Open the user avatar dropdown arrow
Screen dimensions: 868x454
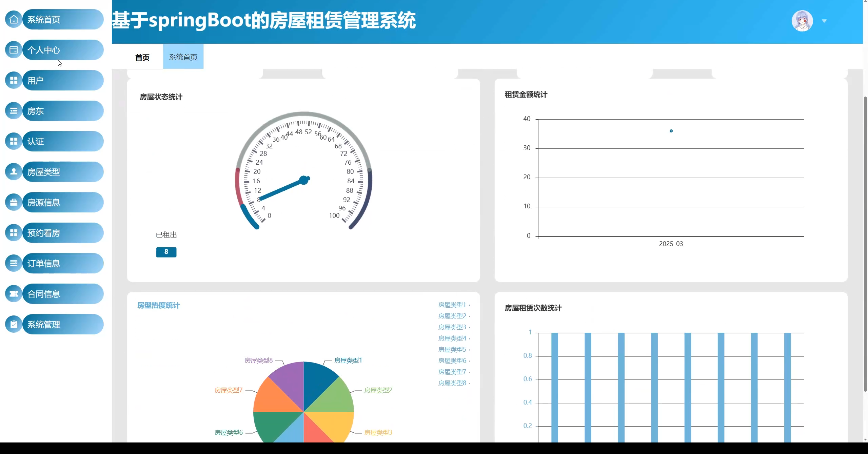[825, 21]
